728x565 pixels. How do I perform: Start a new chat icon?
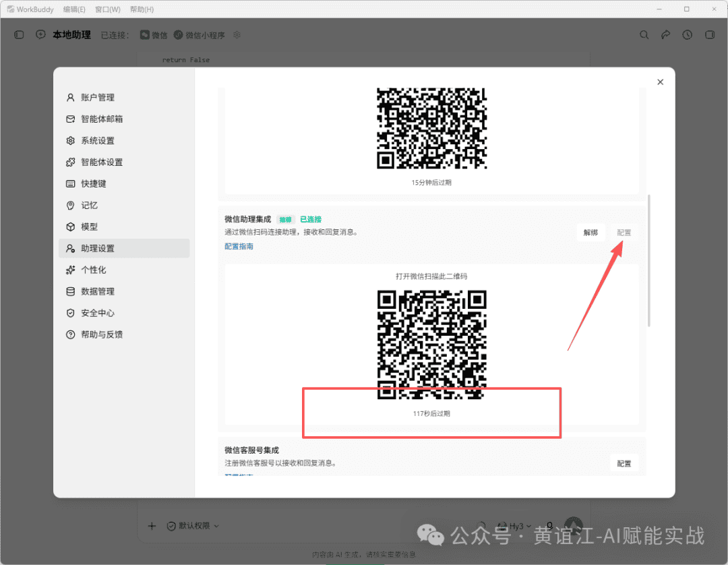[41, 35]
